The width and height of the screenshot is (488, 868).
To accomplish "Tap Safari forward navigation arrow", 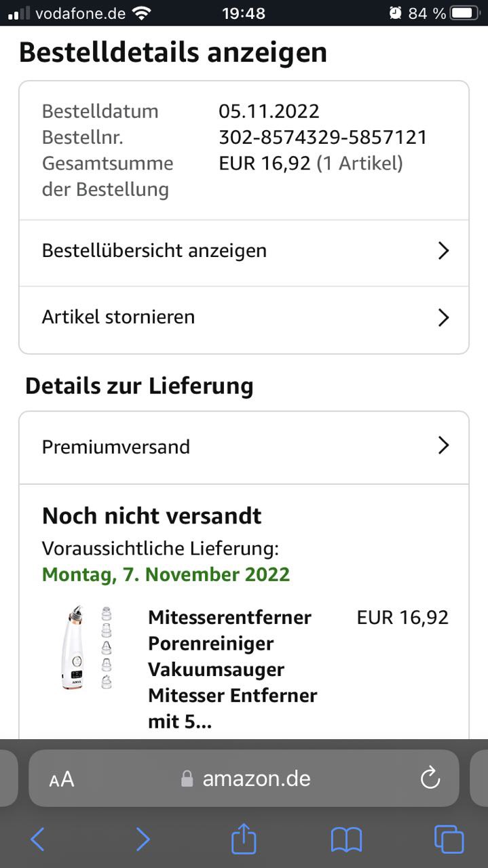I will (x=143, y=840).
